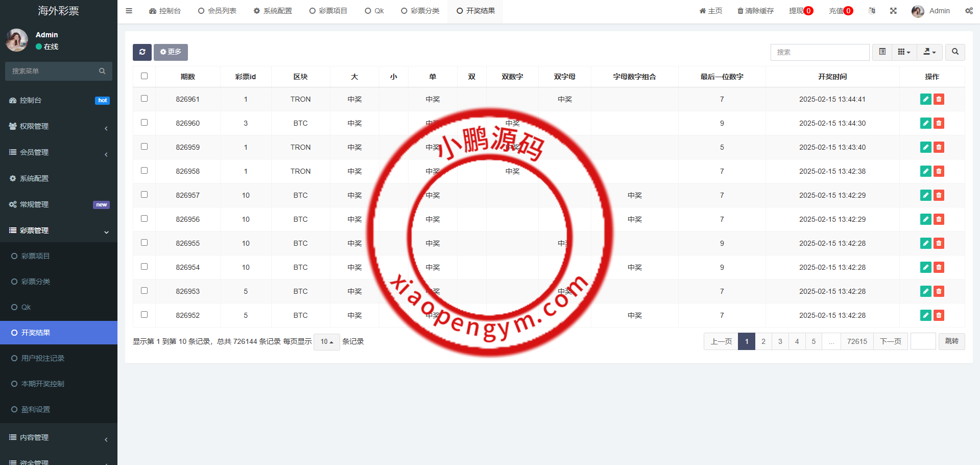Toggle the sidebar hamburger menu
This screenshot has height=465, width=980.
[x=129, y=11]
